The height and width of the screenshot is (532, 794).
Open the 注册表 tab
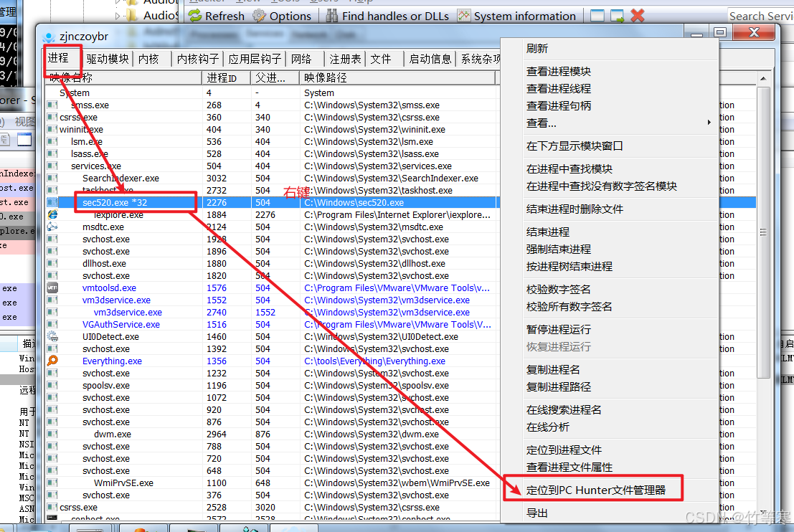[x=345, y=60]
